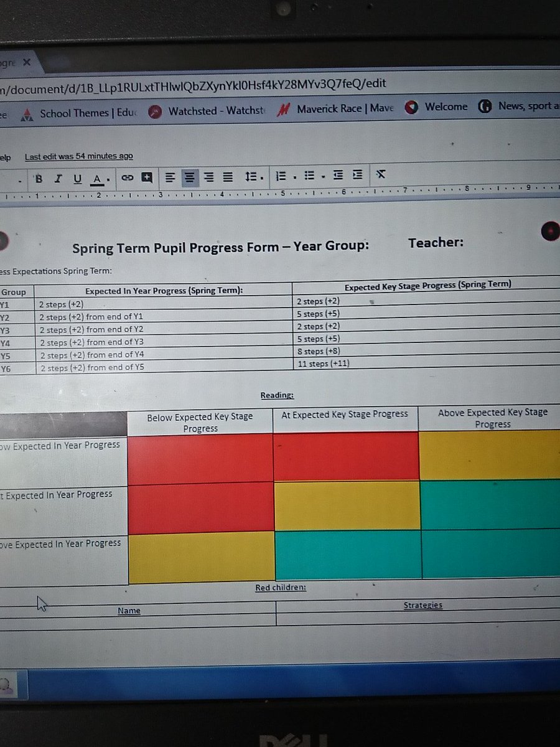Insert a link with the link icon
Image resolution: width=560 pixels, height=747 pixels.
[x=128, y=178]
